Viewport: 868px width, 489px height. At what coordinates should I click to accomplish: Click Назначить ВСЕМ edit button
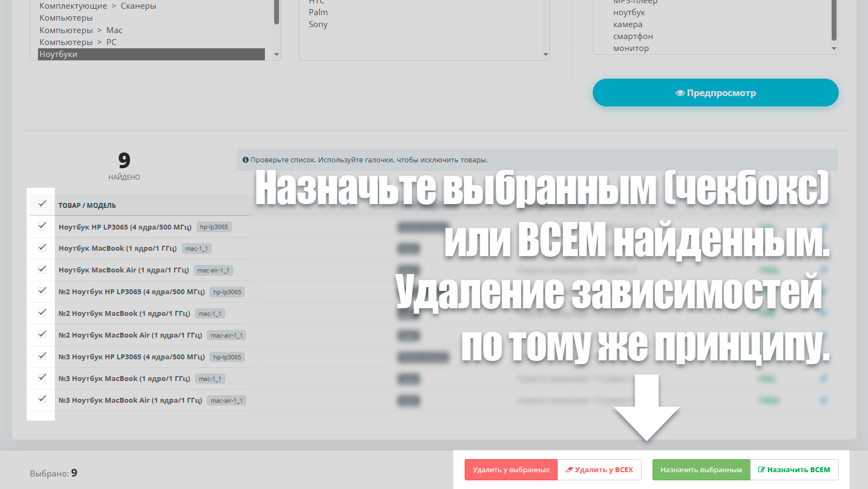pyautogui.click(x=794, y=470)
